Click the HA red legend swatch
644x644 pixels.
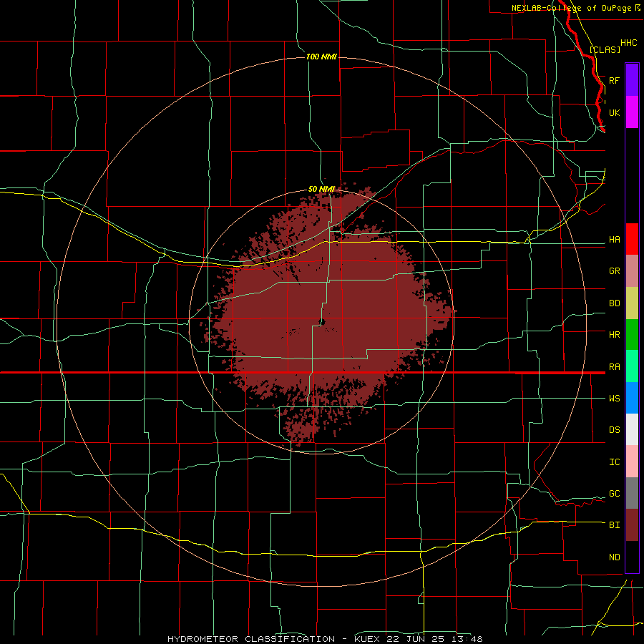(x=632, y=239)
